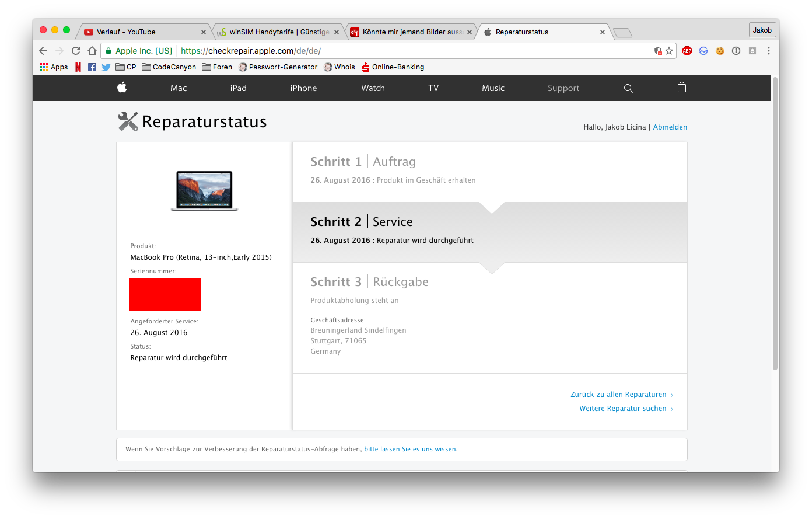The width and height of the screenshot is (812, 519).
Task: Open the Adblock Plus extension icon
Action: pyautogui.click(x=687, y=51)
